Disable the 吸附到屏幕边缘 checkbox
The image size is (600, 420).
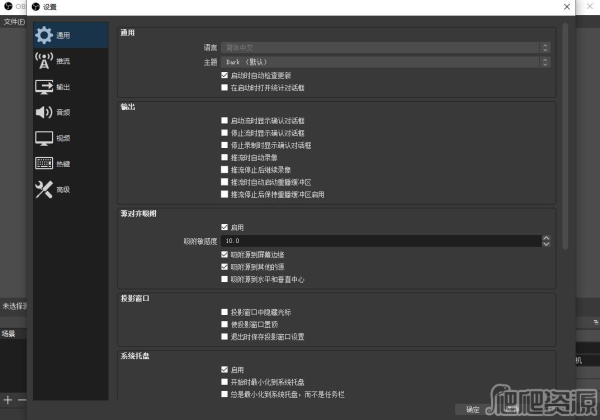[x=224, y=255]
